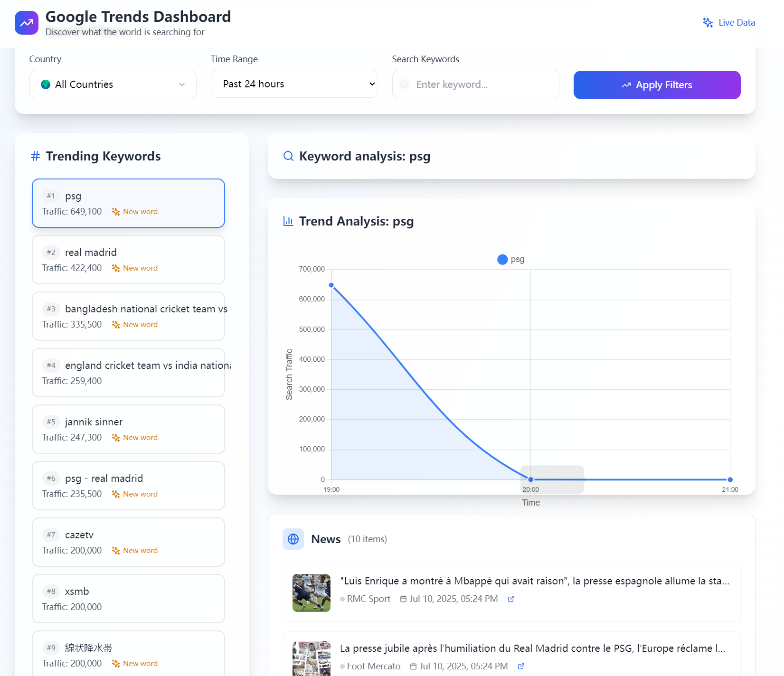Click the (10 items) news count

[x=367, y=539]
